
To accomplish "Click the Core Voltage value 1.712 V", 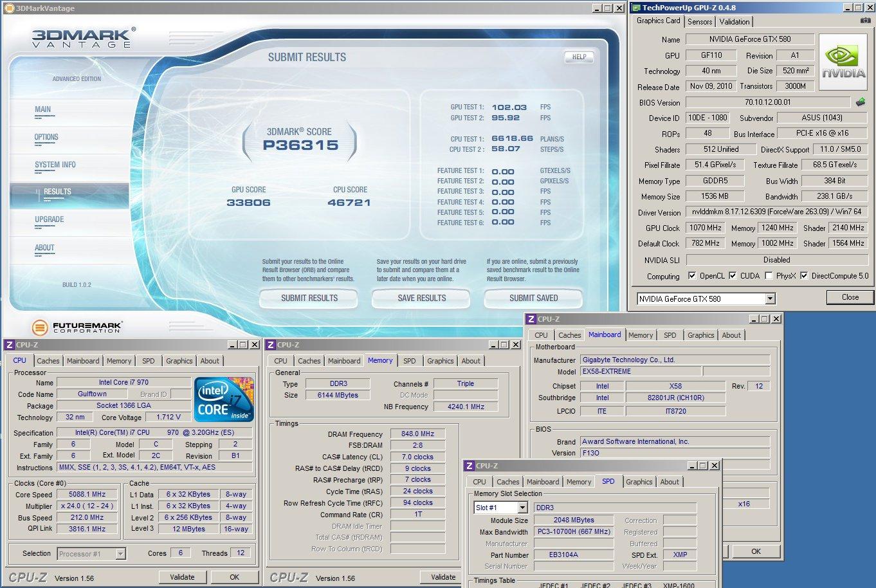I will click(x=169, y=418).
